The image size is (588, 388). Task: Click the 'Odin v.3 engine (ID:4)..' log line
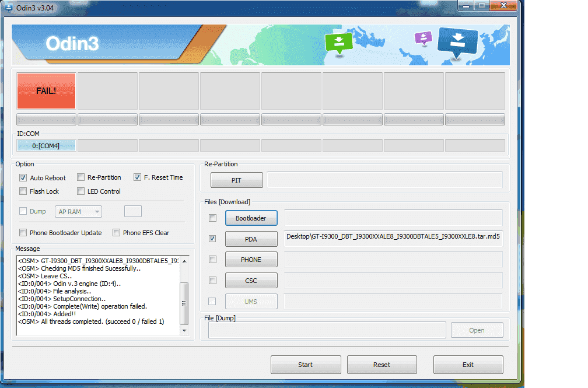point(69,284)
